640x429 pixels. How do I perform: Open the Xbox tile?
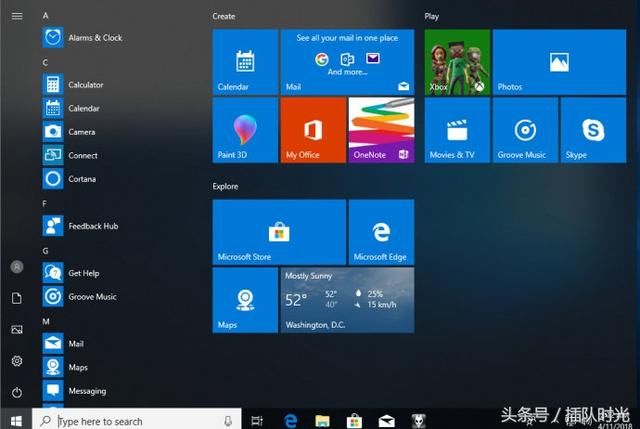[457, 62]
